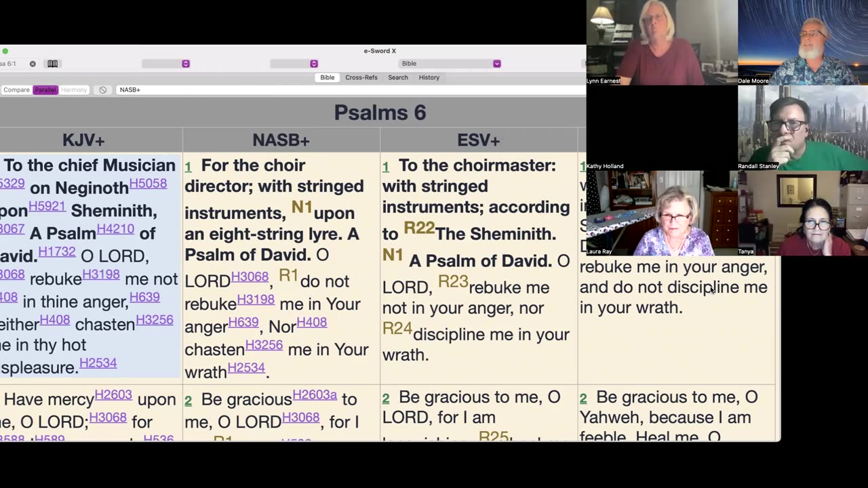Select the Parallel view mode
868x488 pixels.
tap(45, 89)
